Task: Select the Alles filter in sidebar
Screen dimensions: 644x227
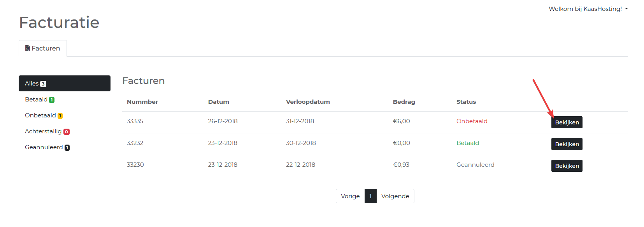Action: tap(64, 84)
